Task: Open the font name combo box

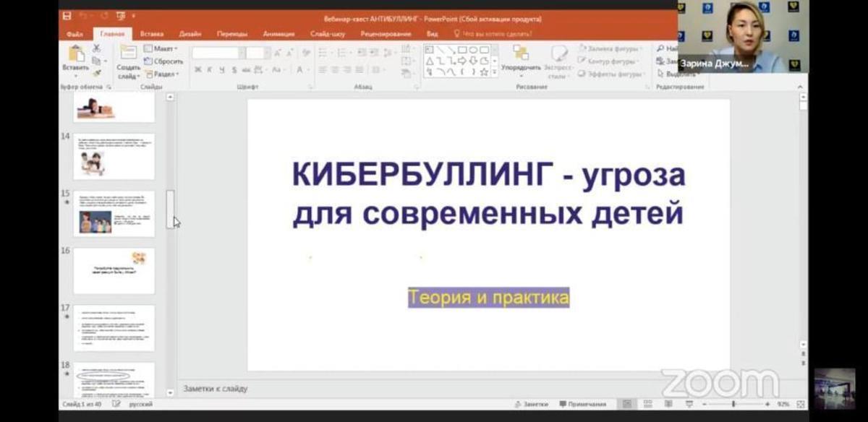Action: [216, 53]
